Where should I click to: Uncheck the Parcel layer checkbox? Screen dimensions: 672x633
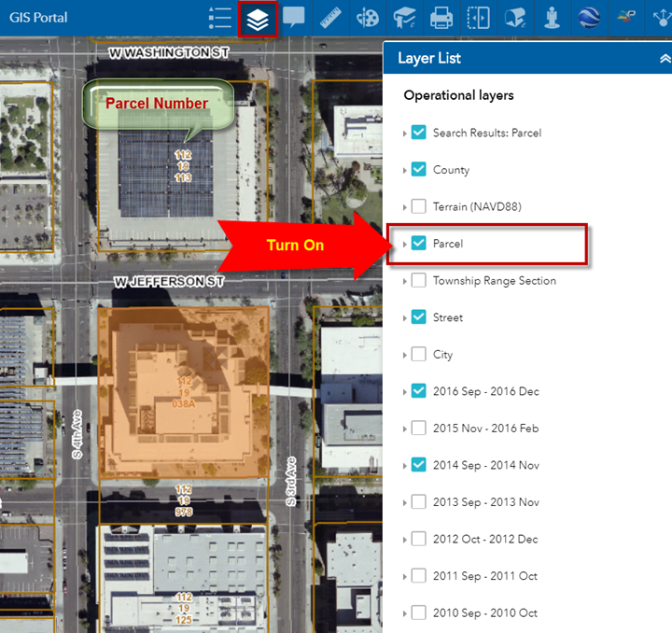tap(419, 244)
